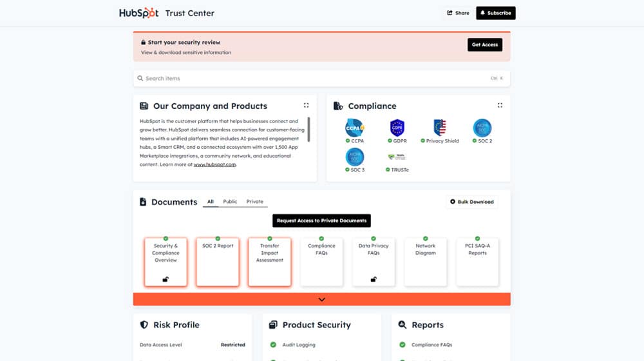Viewport: 644px width, 361px height.
Task: Click the Reports heading
Action: [428, 325]
